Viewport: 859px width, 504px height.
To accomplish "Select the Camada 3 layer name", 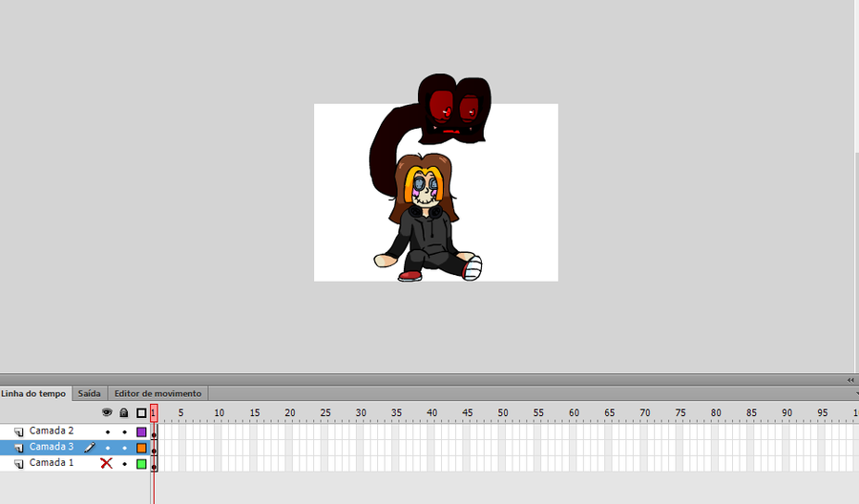I will [x=51, y=447].
